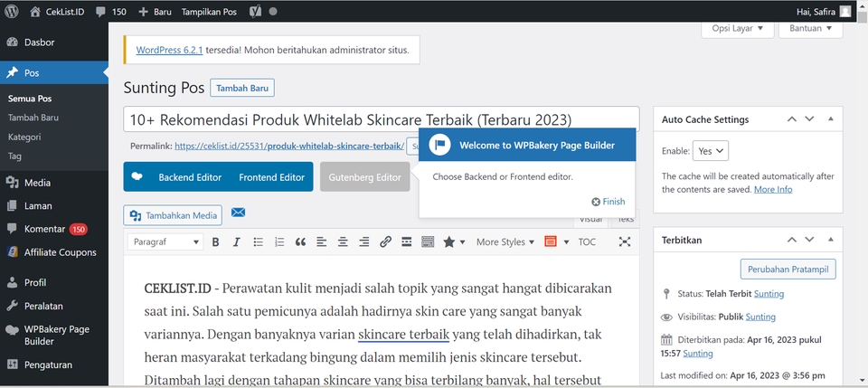868x388 pixels.
Task: Click Baru in the admin bar
Action: [x=155, y=11]
